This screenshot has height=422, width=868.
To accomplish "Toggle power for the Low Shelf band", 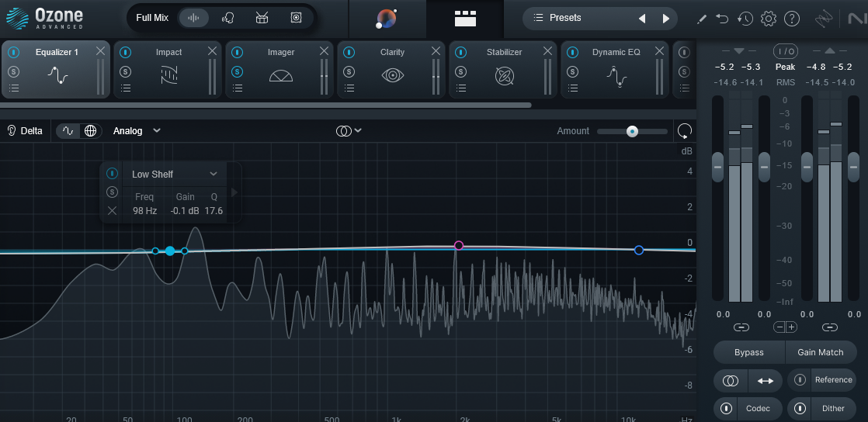I will [x=112, y=174].
